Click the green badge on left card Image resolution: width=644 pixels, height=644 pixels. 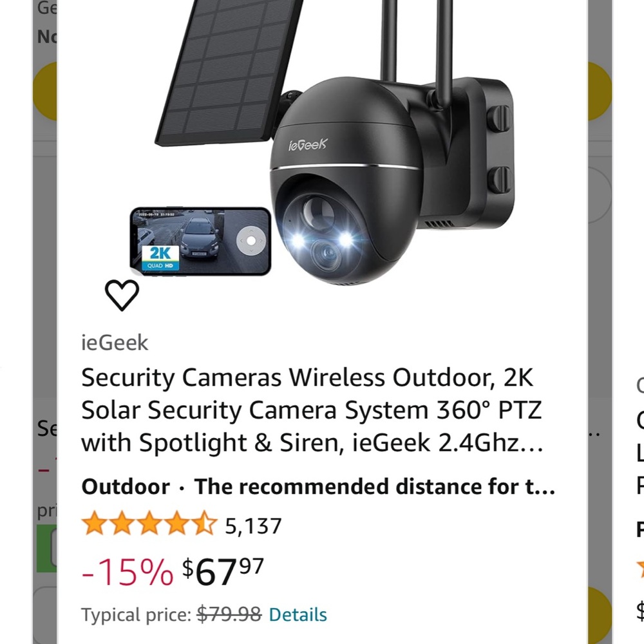[46, 549]
